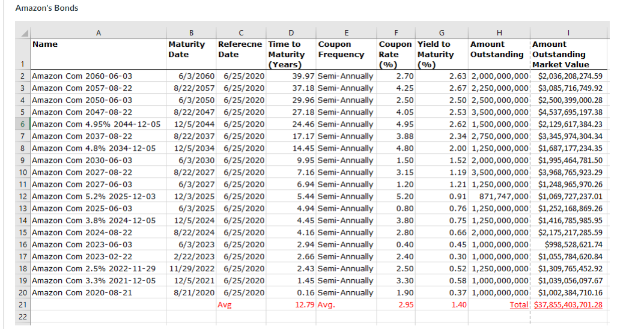
Task: Click the 'Name' header cell
Action: coord(98,54)
